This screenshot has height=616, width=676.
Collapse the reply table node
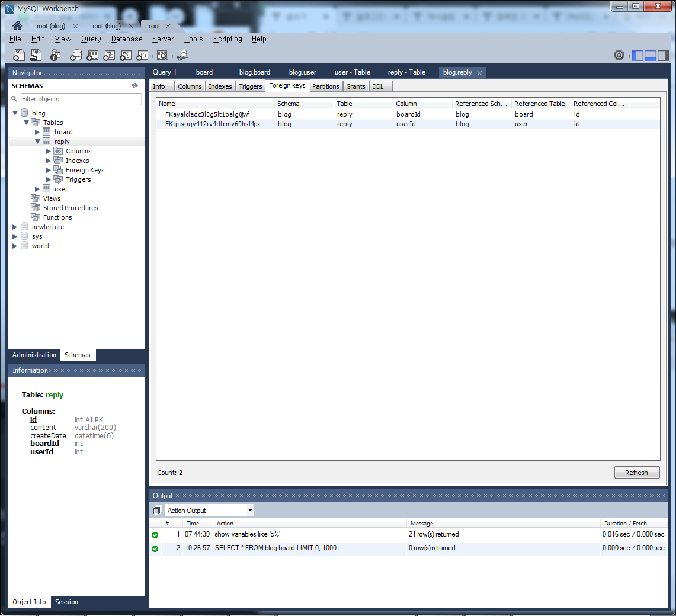coord(37,142)
